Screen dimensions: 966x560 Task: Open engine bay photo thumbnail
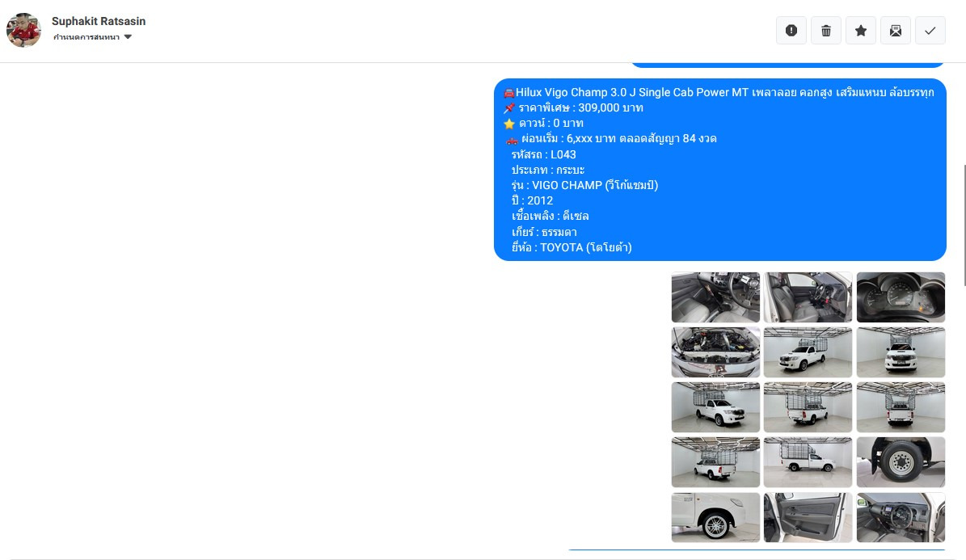point(715,352)
